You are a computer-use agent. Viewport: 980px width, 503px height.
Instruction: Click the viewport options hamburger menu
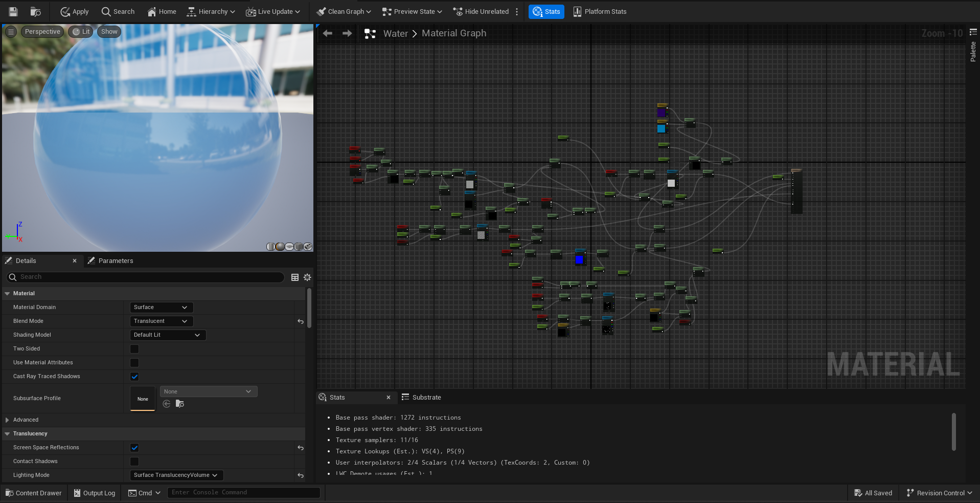11,32
